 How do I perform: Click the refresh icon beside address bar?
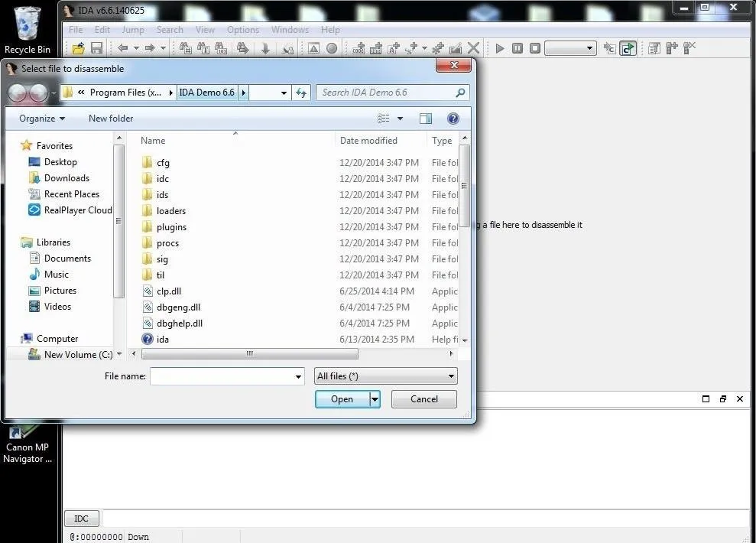301,93
